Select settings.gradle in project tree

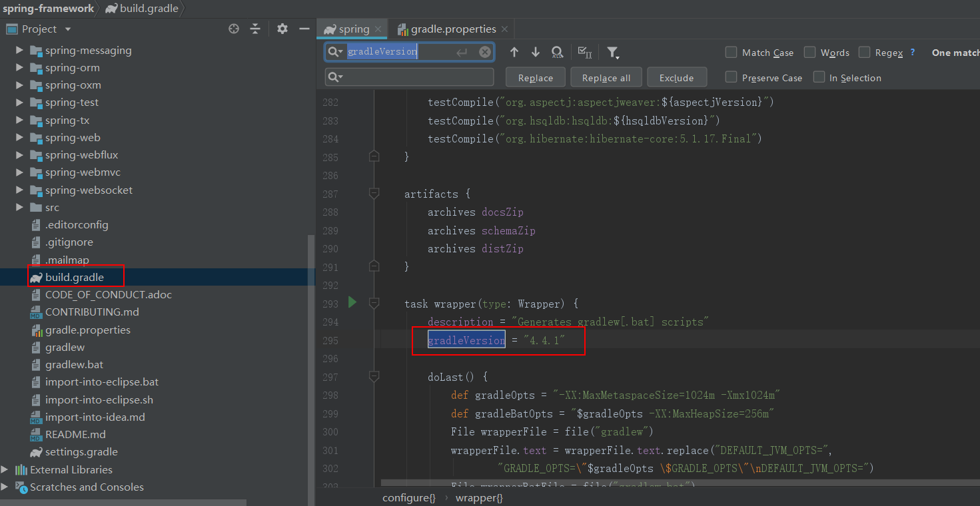coord(81,451)
